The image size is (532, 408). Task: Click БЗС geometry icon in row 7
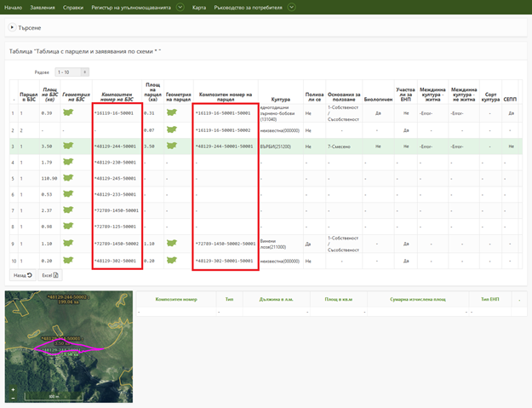click(x=68, y=210)
